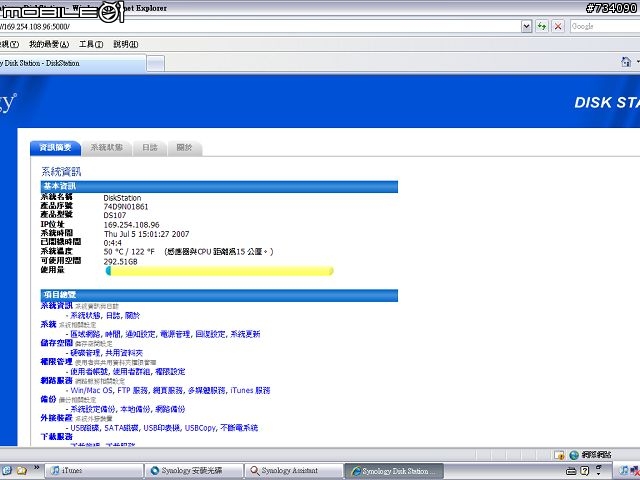The width and height of the screenshot is (640, 480).
Task: Open the USB印表機 link
Action: 162,428
